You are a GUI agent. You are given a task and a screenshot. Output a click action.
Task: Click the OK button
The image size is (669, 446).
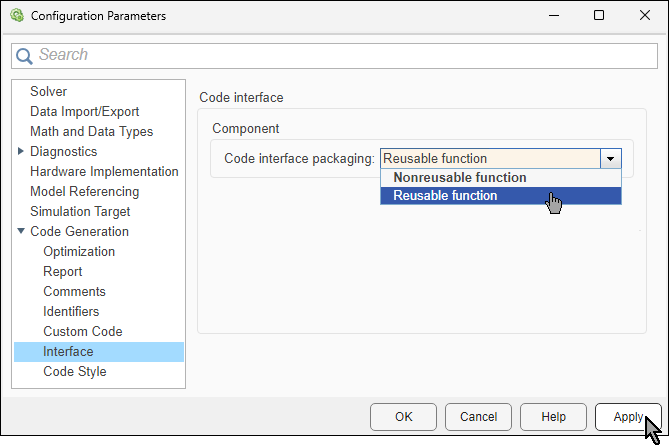point(403,417)
